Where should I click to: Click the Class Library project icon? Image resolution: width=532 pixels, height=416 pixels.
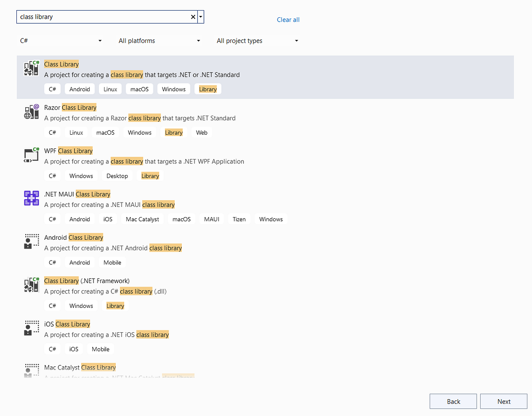(x=31, y=68)
